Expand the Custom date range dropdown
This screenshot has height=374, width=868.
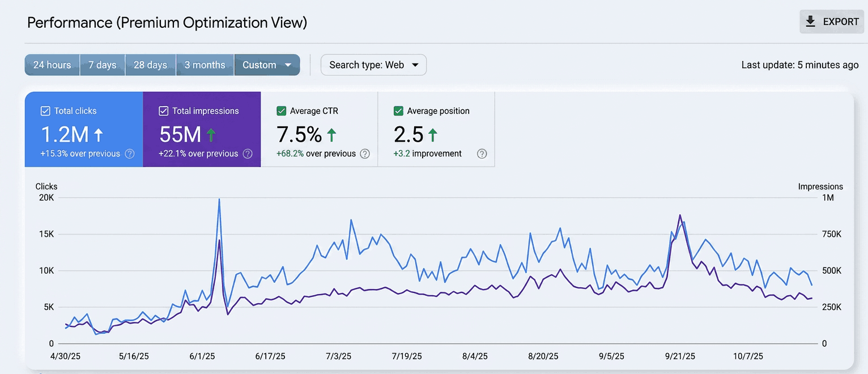click(267, 65)
